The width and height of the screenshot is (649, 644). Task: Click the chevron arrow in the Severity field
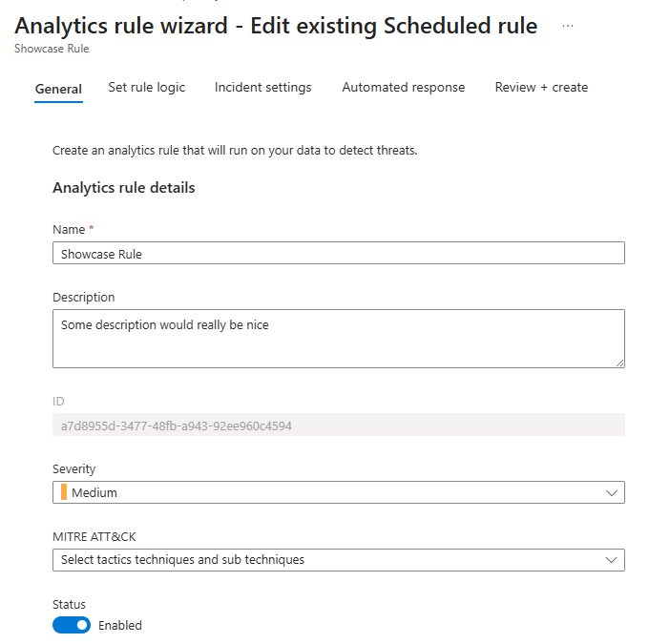612,492
